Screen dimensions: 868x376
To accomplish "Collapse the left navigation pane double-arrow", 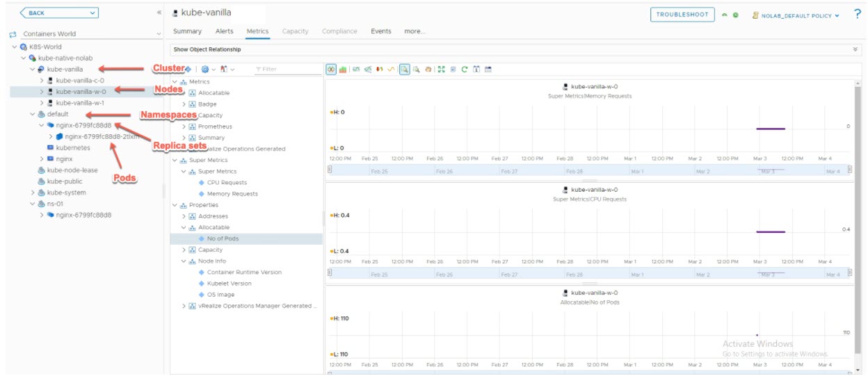I will tap(159, 13).
